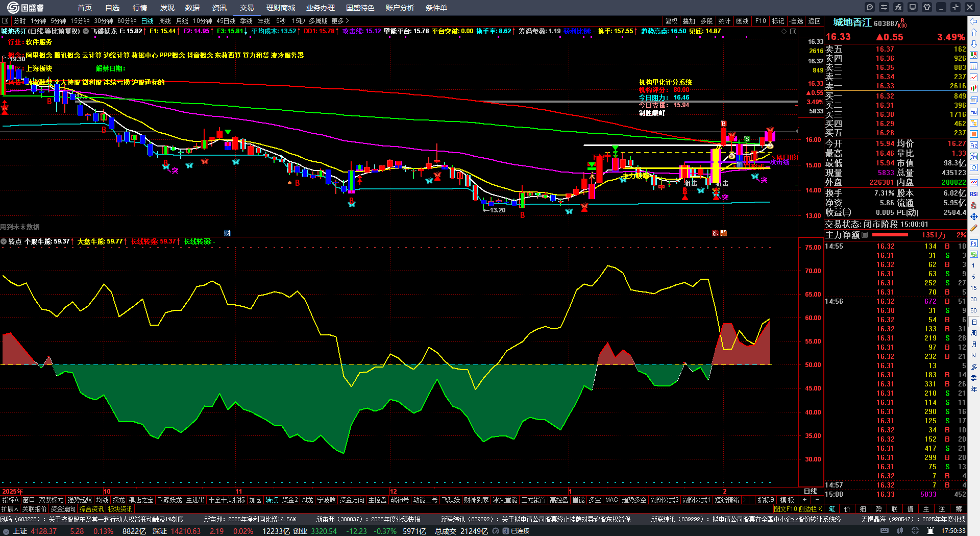Open the 窗口 window count menu
This screenshot has height=536, width=980.
point(29,500)
